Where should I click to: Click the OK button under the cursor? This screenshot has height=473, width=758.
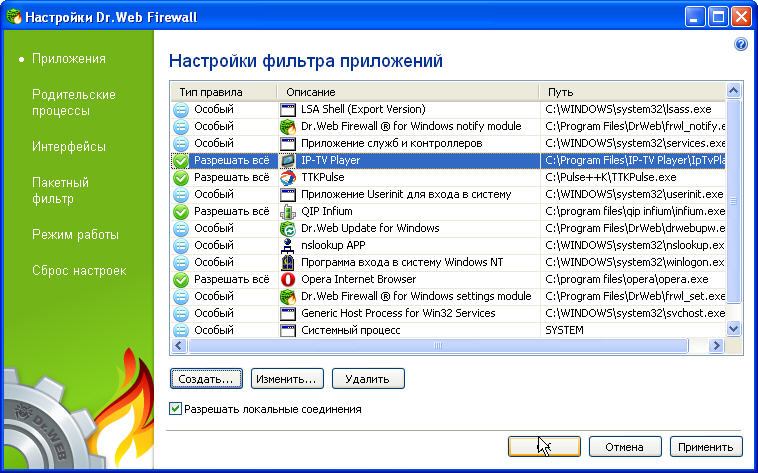point(544,447)
